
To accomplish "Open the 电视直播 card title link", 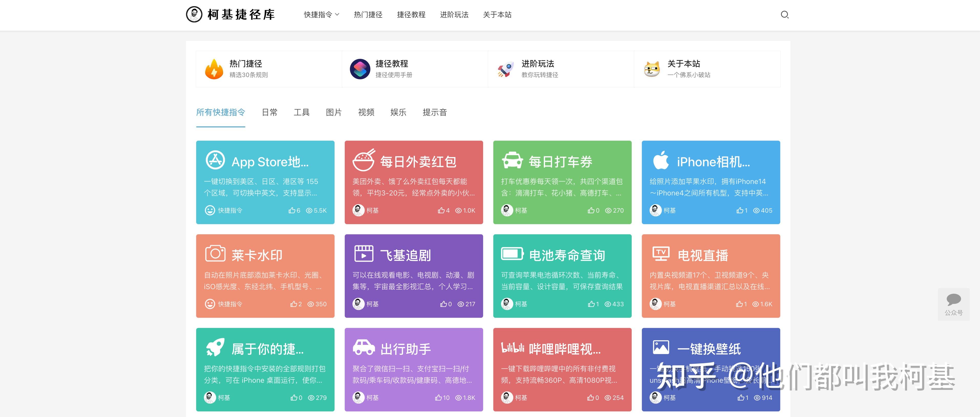I will 703,256.
